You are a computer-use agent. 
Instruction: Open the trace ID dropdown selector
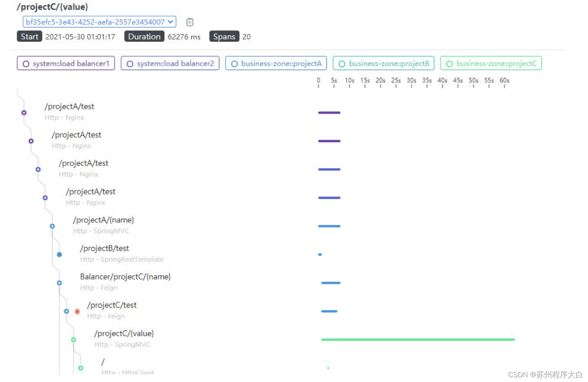[99, 22]
